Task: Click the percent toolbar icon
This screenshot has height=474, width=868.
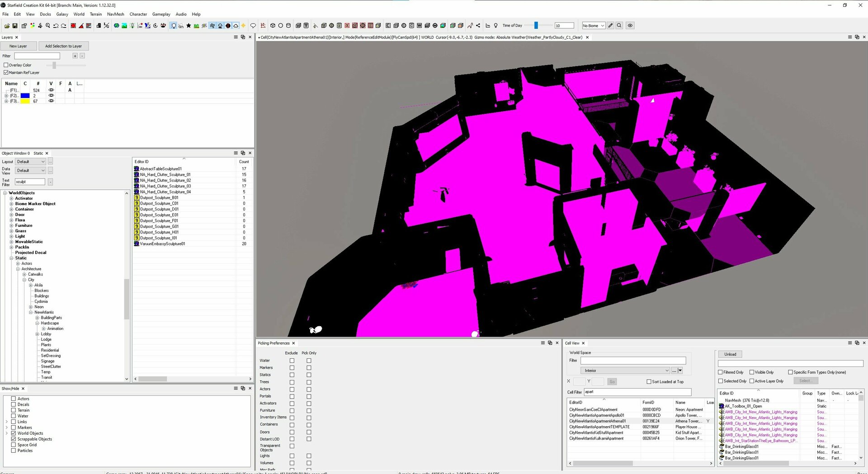Action: pyautogui.click(x=106, y=26)
